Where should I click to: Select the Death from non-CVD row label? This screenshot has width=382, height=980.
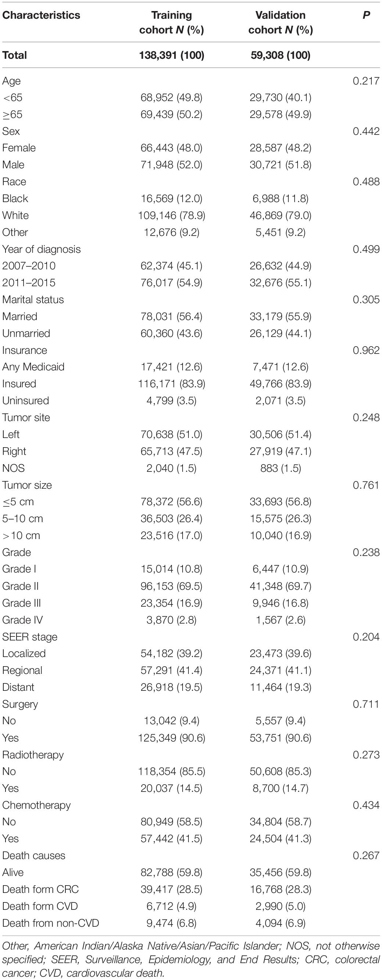click(51, 923)
